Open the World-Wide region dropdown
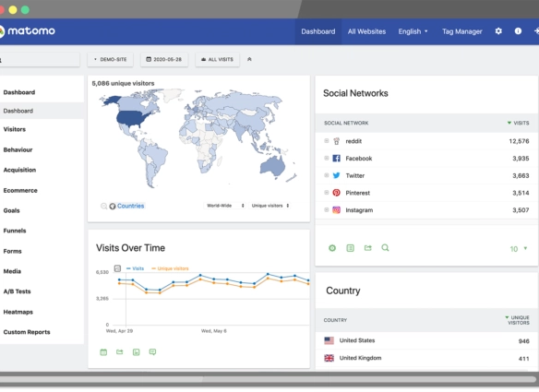539x392 pixels. click(x=225, y=206)
